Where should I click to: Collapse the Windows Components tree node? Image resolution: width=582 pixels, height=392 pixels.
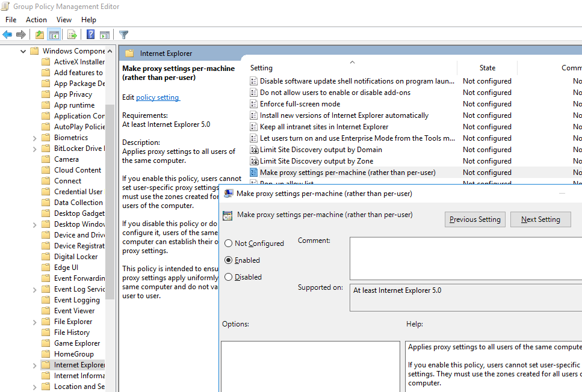tap(23, 51)
